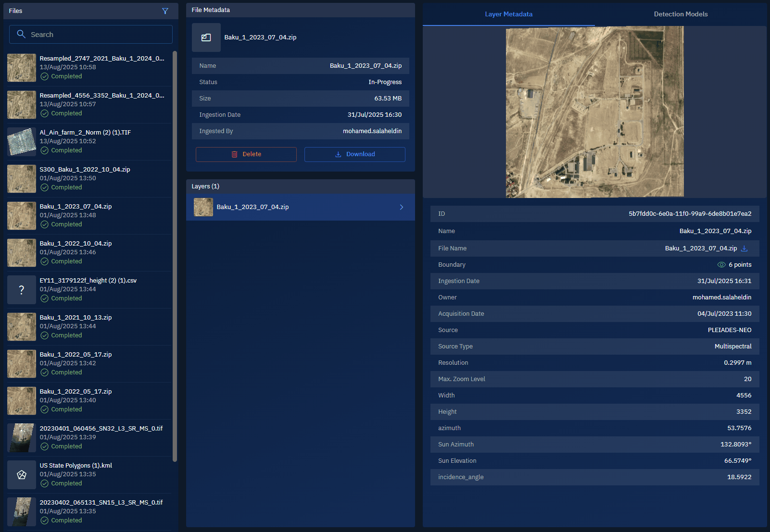Open thumbnail of 20230401_060456_SN32_L3_SR_MS_0.tif

click(x=22, y=438)
